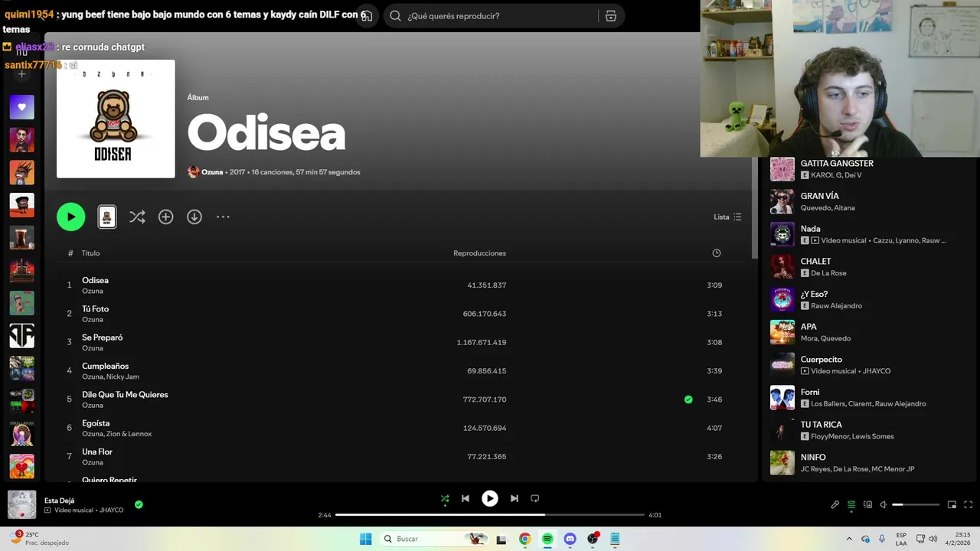Open mini player icon

pos(952,504)
